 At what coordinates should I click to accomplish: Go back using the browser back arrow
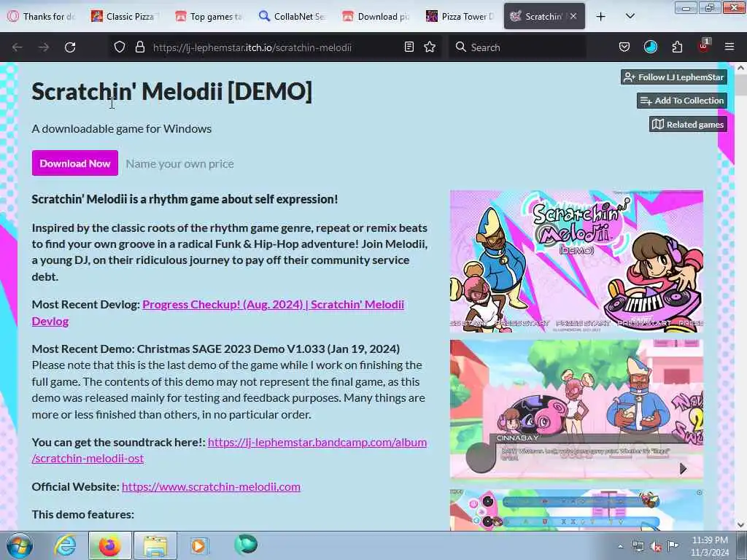coord(18,47)
